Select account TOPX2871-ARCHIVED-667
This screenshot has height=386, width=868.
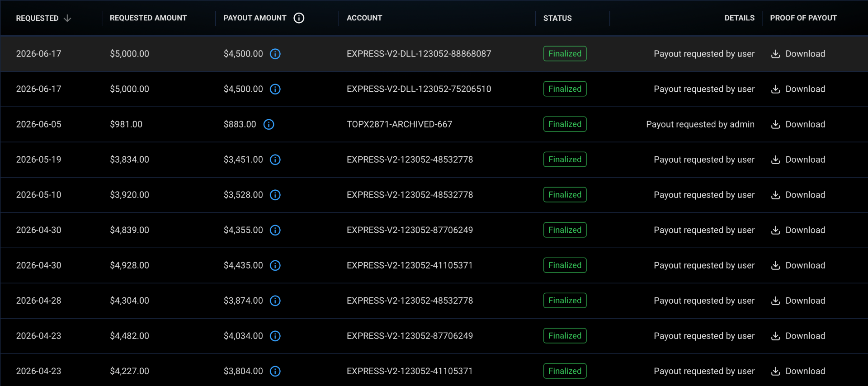click(399, 124)
